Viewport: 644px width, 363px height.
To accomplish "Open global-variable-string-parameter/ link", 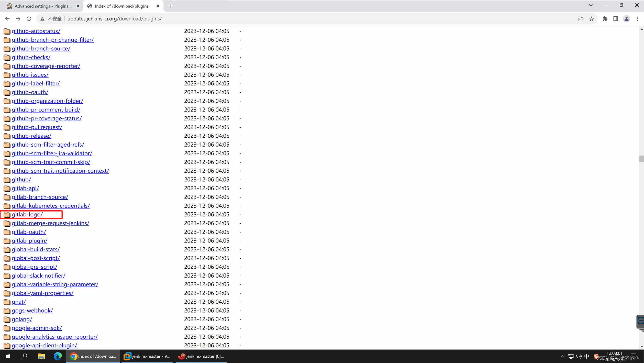I will coord(55,284).
